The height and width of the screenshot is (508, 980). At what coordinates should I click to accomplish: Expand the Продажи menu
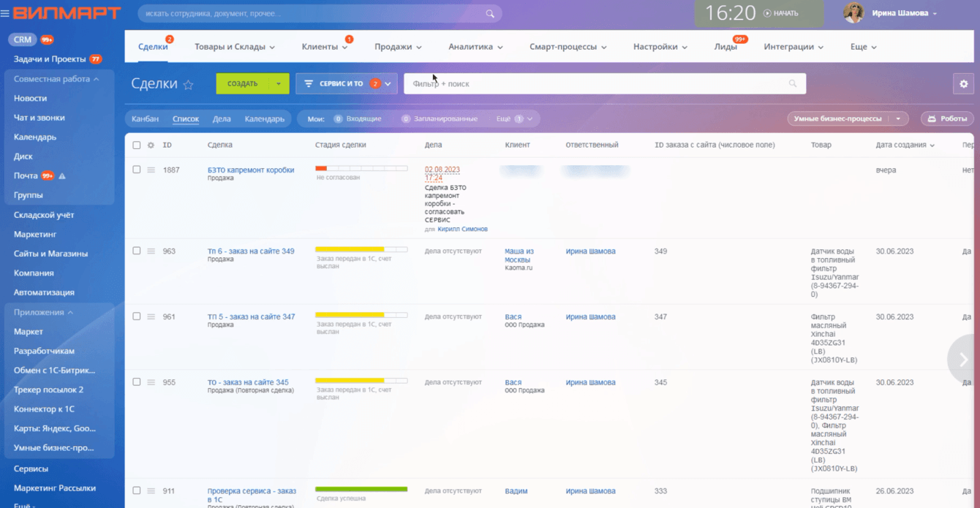point(399,47)
